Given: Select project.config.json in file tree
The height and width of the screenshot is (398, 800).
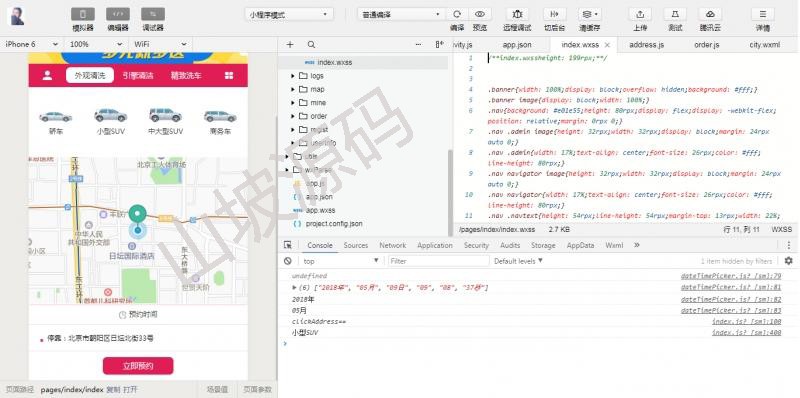Looking at the screenshot, I should (334, 223).
